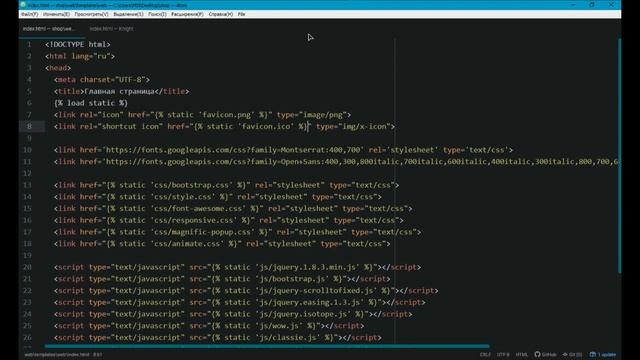The width and height of the screenshot is (640, 360).
Task: Click 'css/responsive.css' on line 16
Action: [194, 220]
